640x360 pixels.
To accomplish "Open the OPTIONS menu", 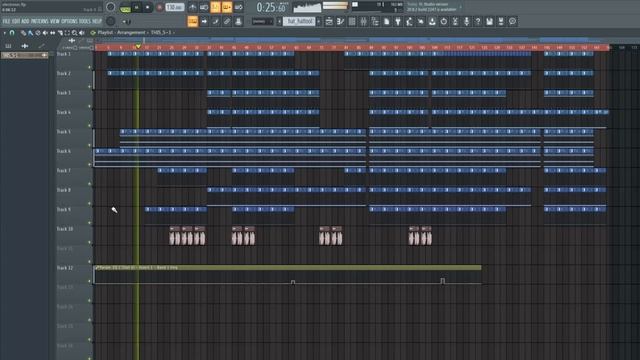I will click(69, 21).
